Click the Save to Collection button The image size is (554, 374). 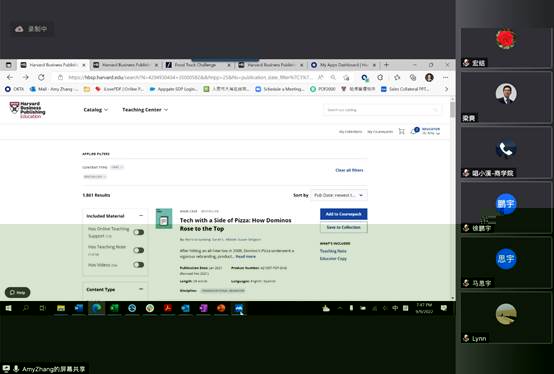click(x=343, y=227)
